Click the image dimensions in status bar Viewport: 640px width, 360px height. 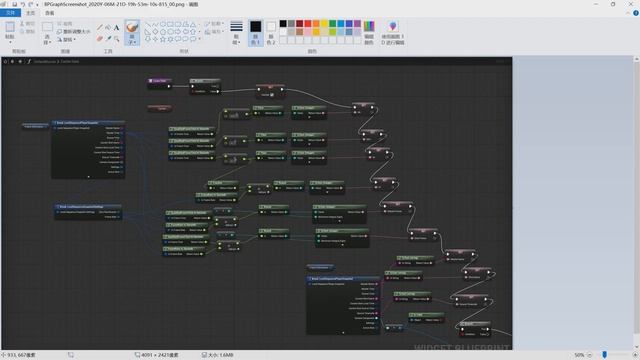[x=157, y=355]
